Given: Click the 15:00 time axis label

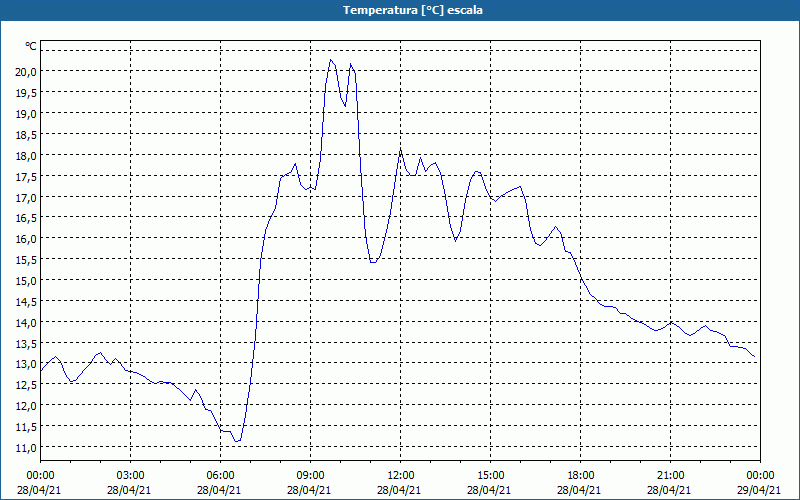Looking at the screenshot, I should point(491,476).
